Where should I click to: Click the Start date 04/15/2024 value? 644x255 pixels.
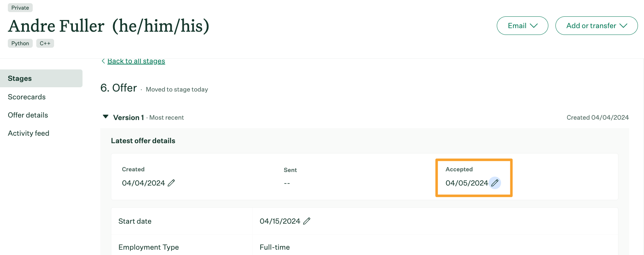coord(280,221)
